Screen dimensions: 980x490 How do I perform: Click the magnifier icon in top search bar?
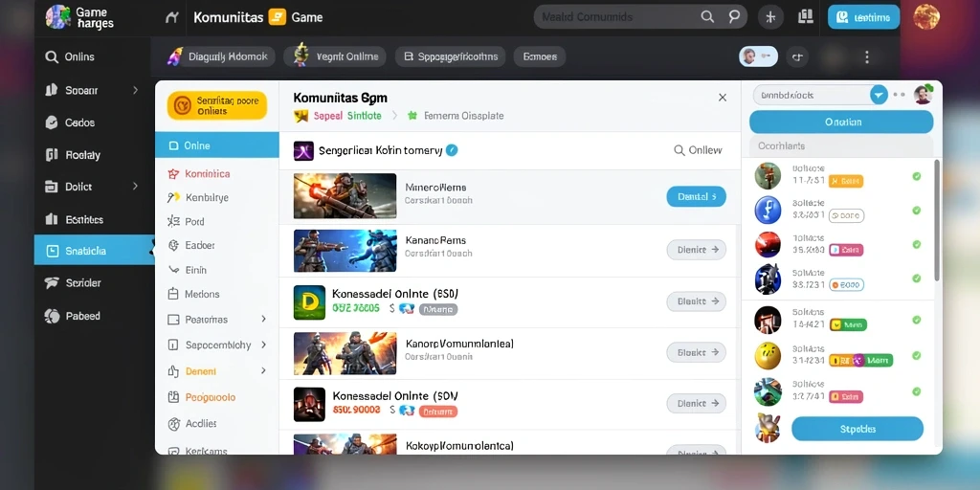[x=707, y=17]
